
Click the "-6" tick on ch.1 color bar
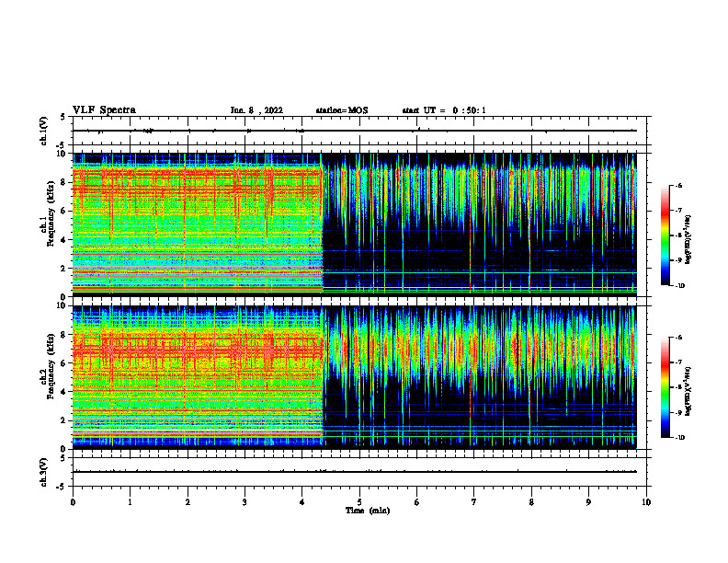[679, 185]
